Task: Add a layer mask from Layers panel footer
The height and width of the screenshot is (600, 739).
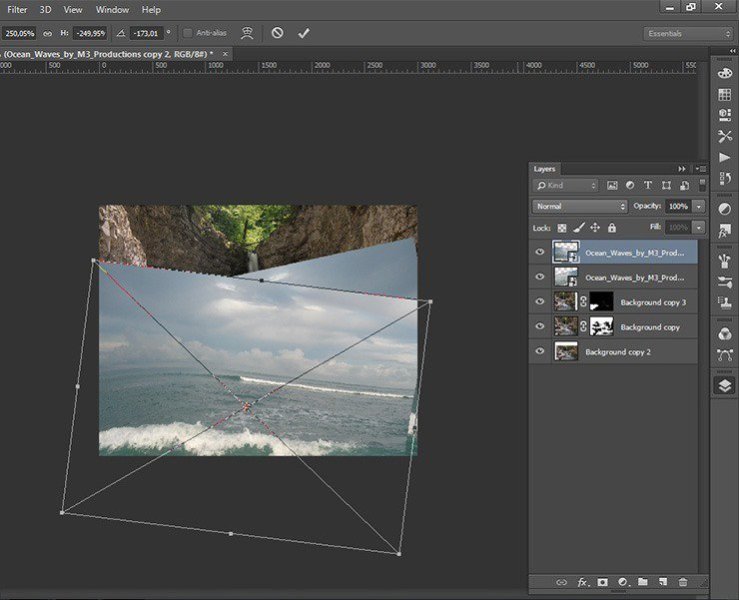Action: [603, 581]
